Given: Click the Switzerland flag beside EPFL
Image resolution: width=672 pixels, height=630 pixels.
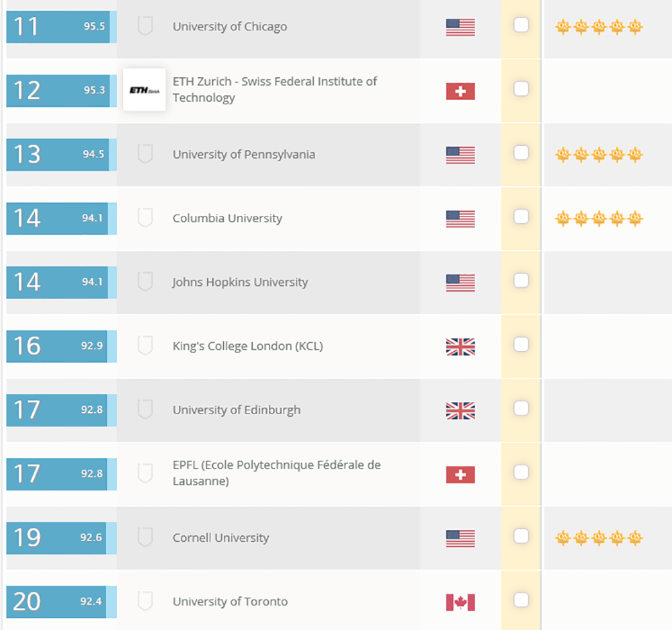Looking at the screenshot, I should [460, 474].
